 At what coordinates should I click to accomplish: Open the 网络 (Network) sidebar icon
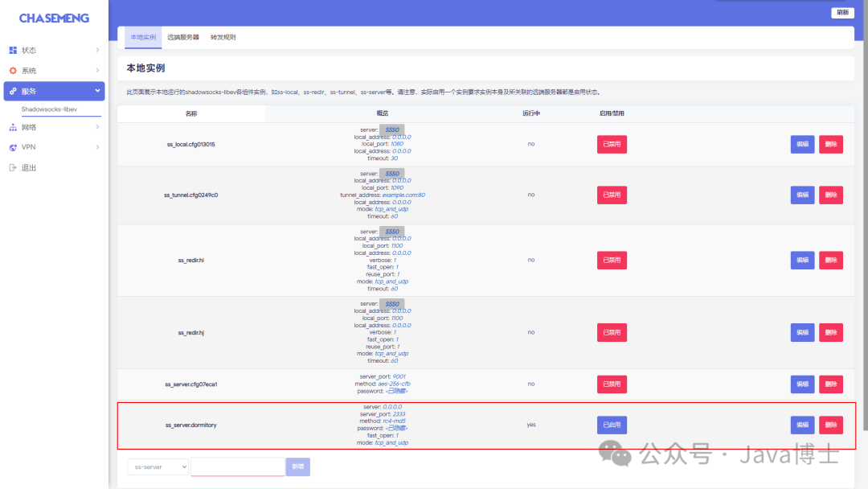pyautogui.click(x=11, y=126)
